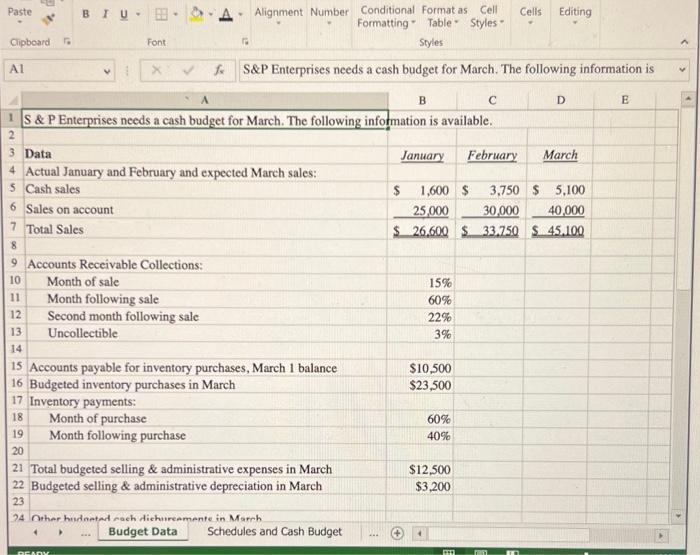Click the formula bar Enter checkmark
700x555 pixels.
[x=188, y=70]
